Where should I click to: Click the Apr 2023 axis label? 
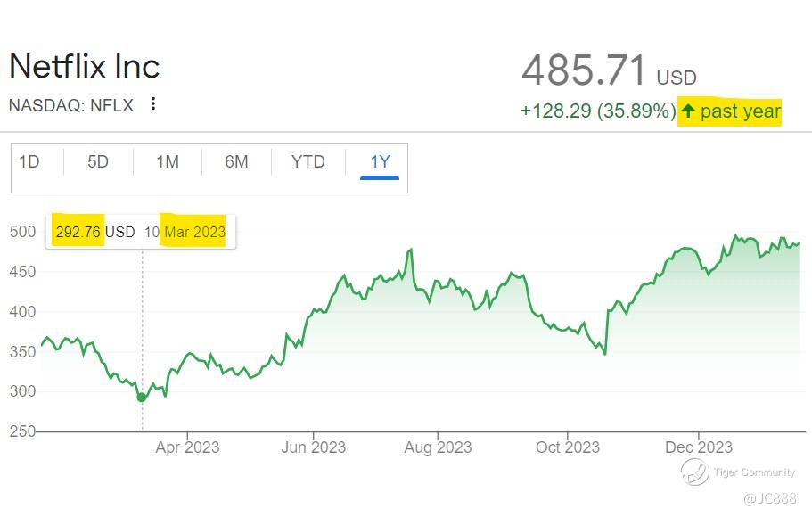coord(187,447)
